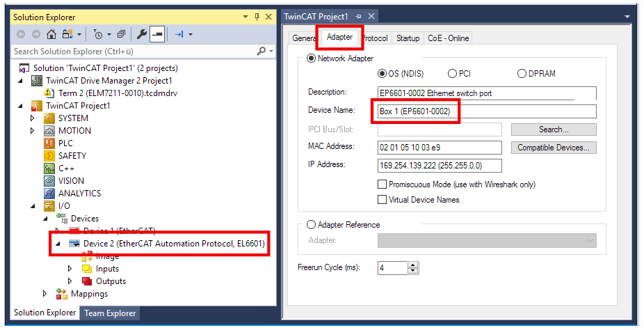Collapse the TwinCAT Drive Manager 2 Project1 node

click(21, 81)
